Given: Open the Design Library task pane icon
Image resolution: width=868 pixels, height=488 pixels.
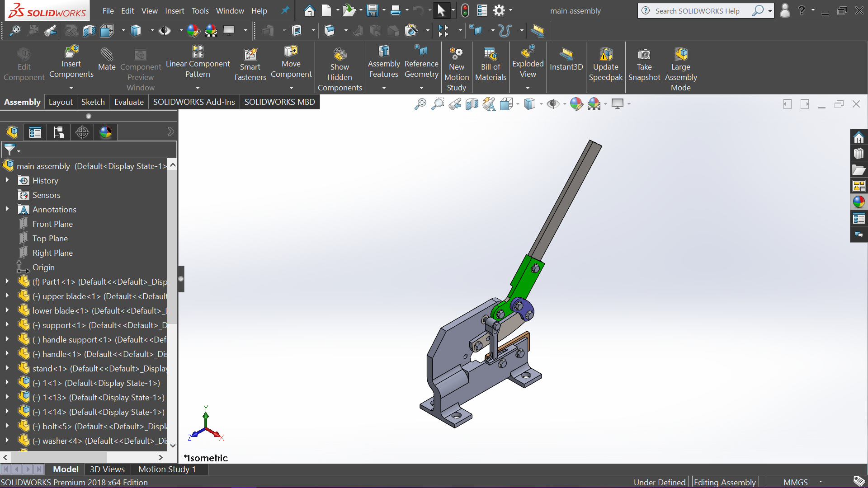Looking at the screenshot, I should 859,153.
